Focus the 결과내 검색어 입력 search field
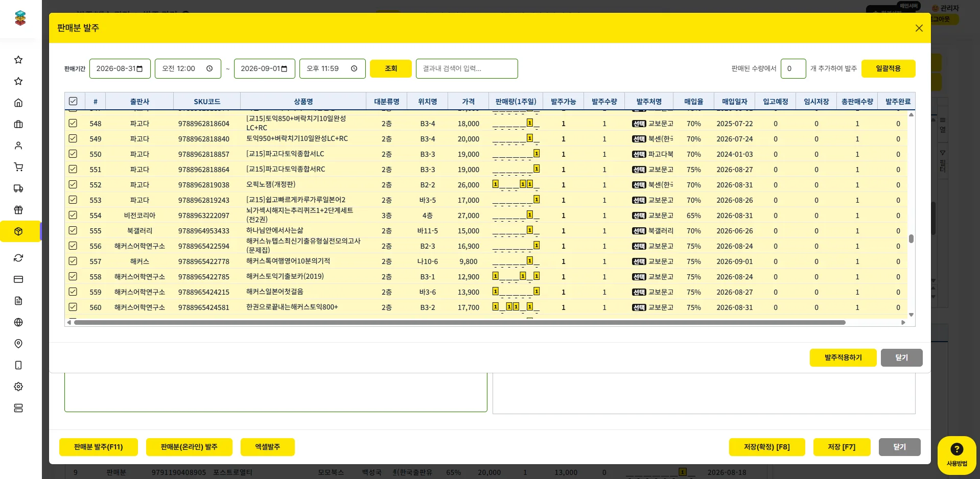The image size is (980, 479). click(x=467, y=68)
